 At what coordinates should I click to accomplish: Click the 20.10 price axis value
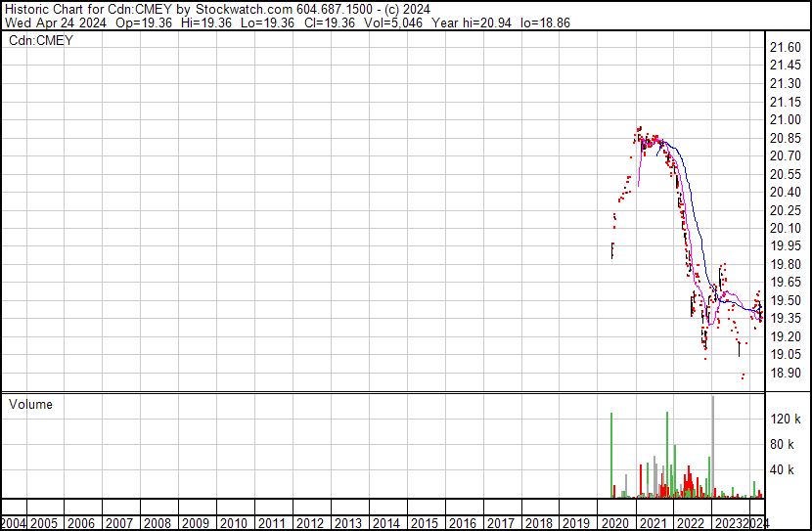coord(786,228)
